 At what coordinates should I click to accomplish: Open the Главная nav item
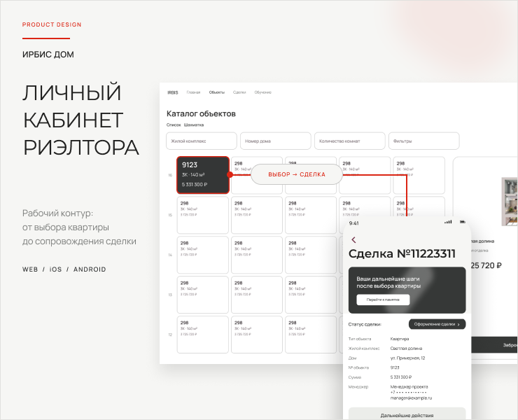tap(193, 92)
